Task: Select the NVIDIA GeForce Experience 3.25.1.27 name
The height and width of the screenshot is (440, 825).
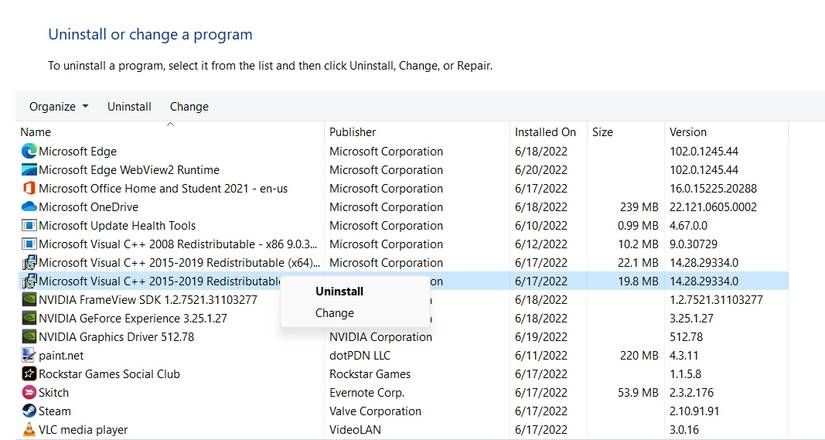Action: [133, 318]
